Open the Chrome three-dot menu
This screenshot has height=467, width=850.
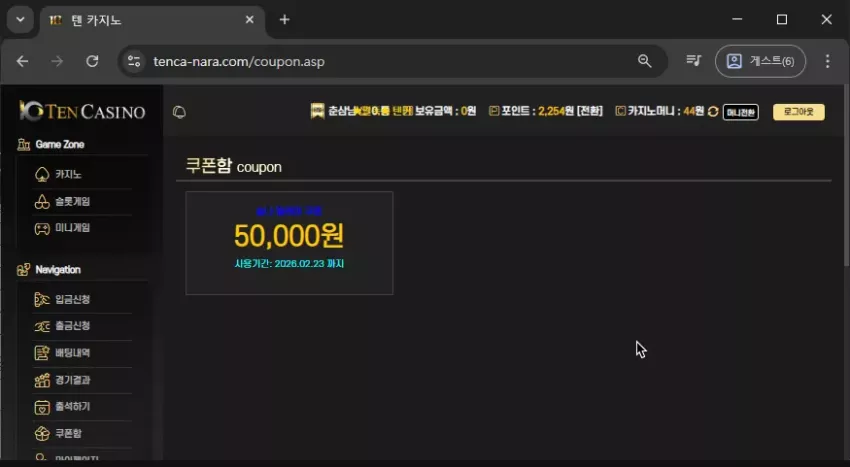(827, 61)
